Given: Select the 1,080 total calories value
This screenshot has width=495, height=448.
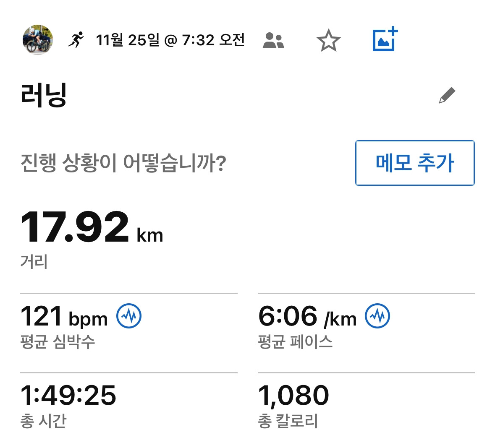Looking at the screenshot, I should 293,396.
